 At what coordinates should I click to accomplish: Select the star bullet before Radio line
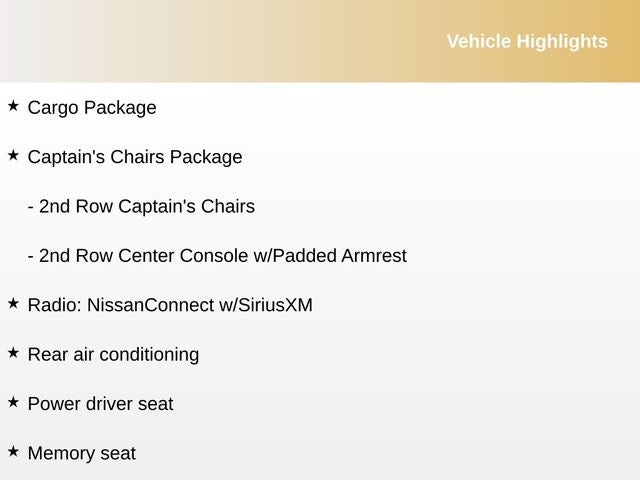[x=13, y=302]
